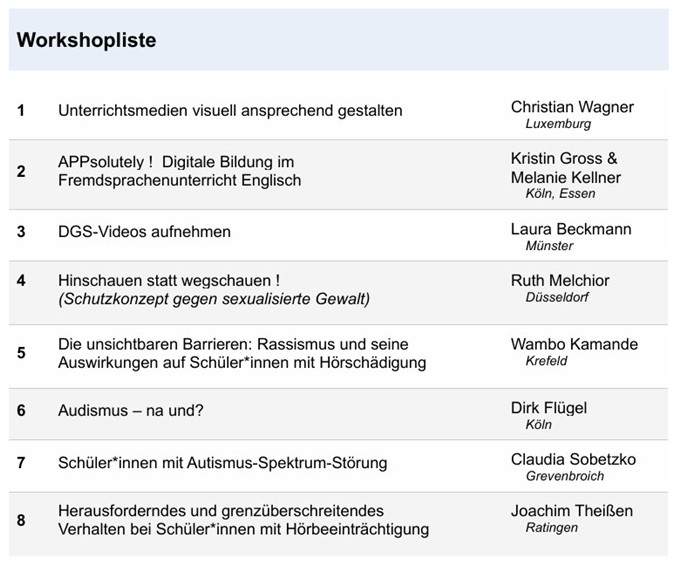
Task: Click presenter name Laura Beckmann
Action: [571, 229]
